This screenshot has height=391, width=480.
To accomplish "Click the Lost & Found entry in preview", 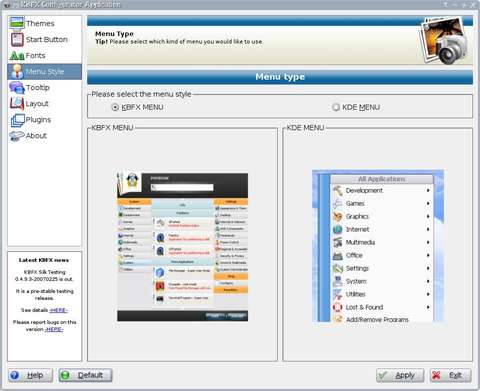I will [x=382, y=307].
